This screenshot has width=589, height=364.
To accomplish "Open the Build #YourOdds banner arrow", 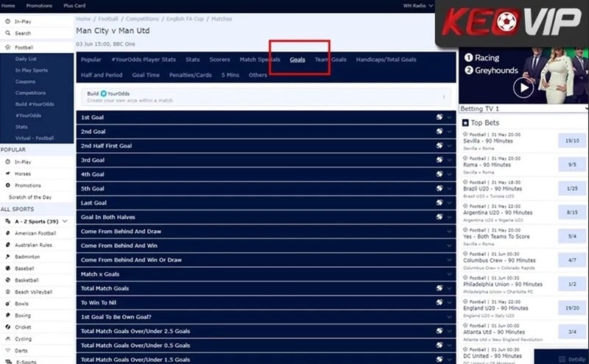I will [444, 97].
